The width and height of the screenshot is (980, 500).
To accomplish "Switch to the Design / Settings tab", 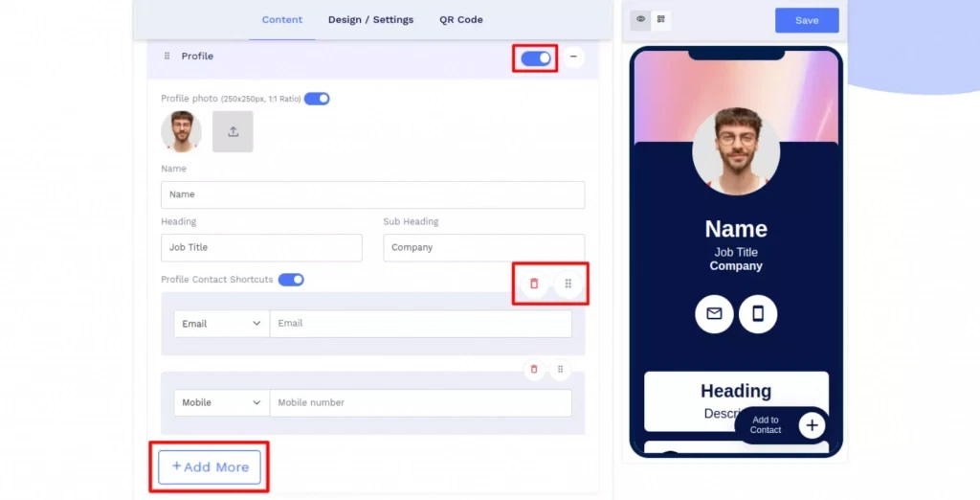I will [370, 19].
